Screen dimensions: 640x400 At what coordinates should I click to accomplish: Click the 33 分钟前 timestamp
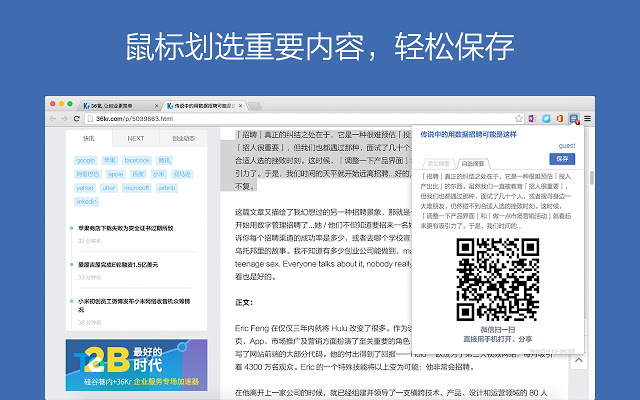pos(90,277)
